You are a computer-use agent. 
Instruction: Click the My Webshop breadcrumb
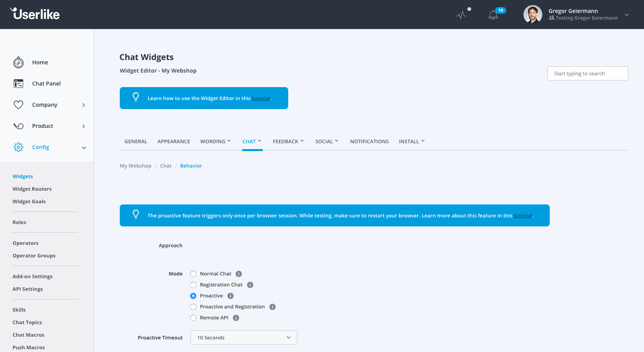135,166
